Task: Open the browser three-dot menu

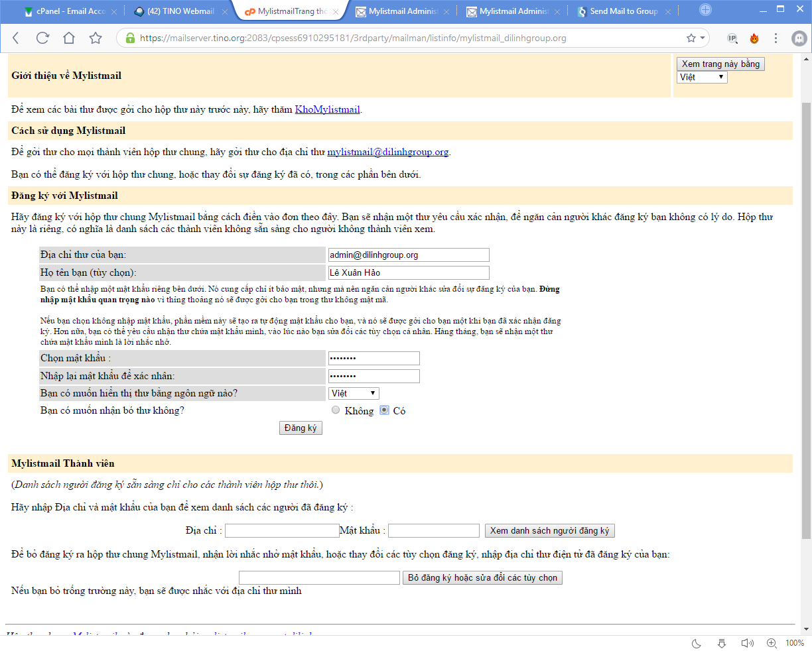Action: [x=776, y=38]
